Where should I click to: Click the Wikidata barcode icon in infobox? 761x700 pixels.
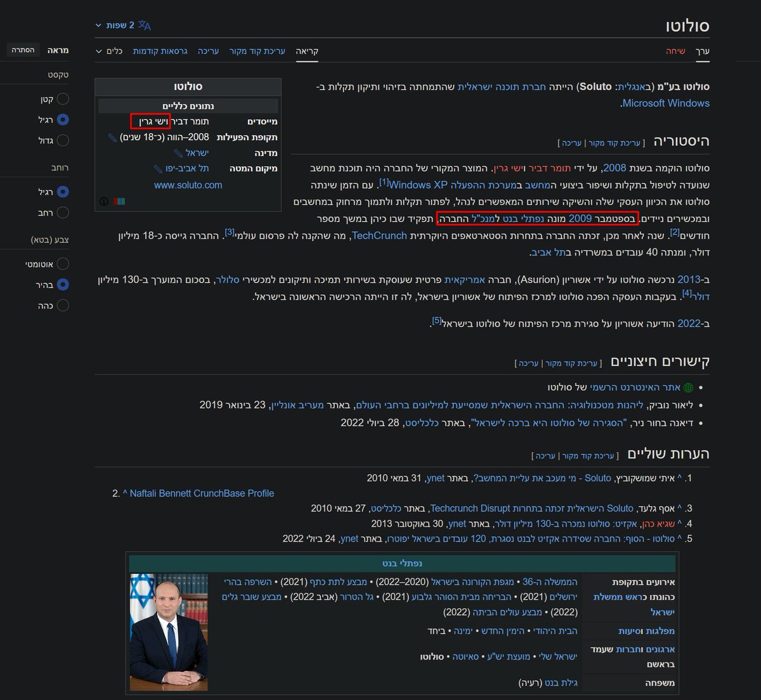click(119, 202)
